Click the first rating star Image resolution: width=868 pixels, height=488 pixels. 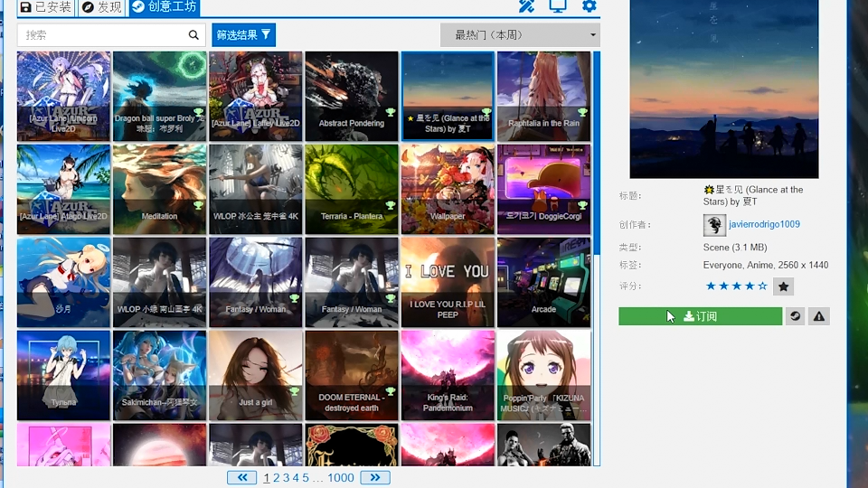click(x=711, y=286)
